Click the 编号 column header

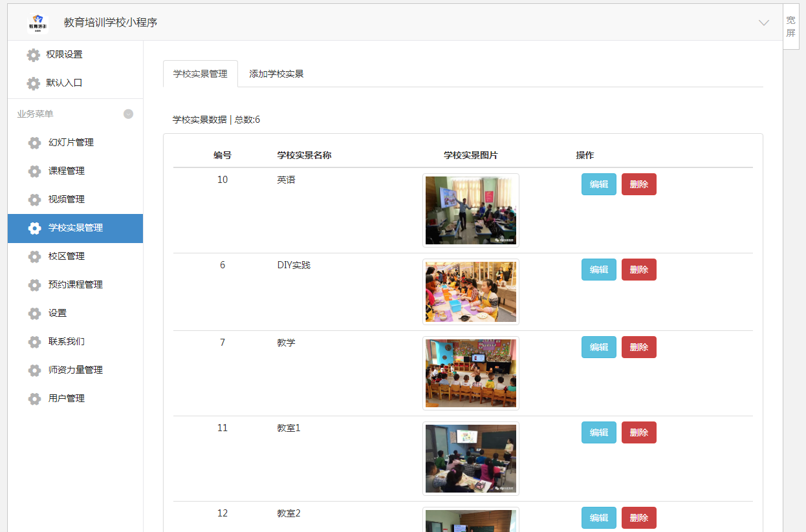click(223, 155)
